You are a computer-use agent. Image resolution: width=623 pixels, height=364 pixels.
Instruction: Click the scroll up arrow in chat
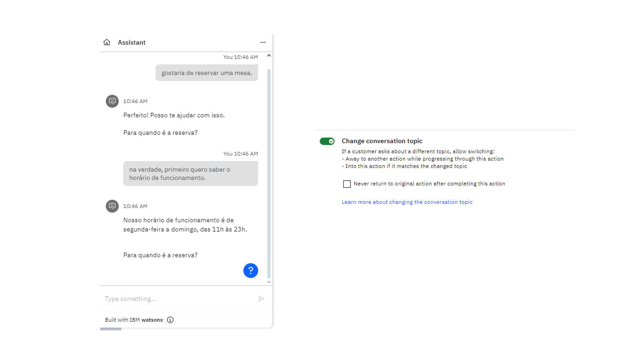click(x=269, y=56)
